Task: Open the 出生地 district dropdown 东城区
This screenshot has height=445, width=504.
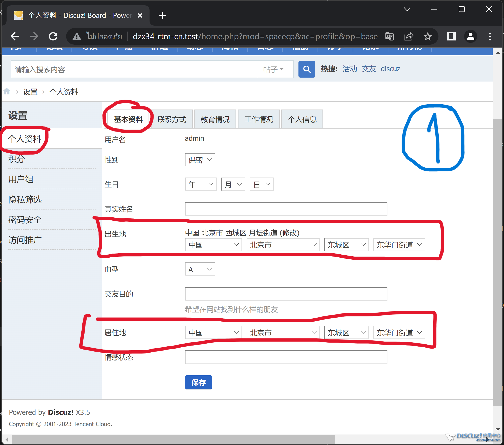Action: (347, 244)
